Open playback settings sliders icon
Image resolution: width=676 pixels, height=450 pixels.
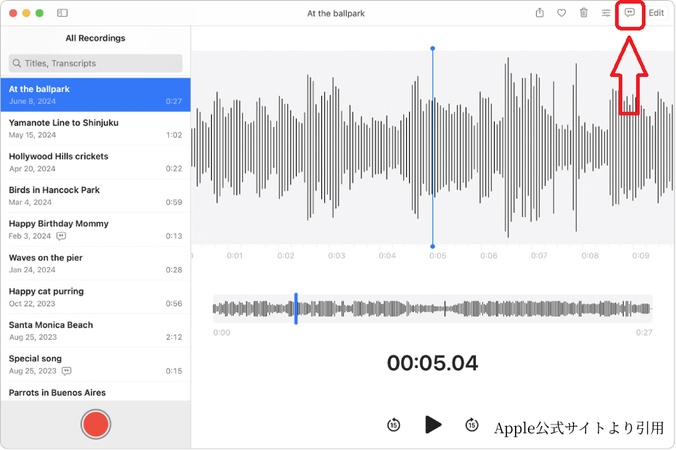(x=606, y=13)
